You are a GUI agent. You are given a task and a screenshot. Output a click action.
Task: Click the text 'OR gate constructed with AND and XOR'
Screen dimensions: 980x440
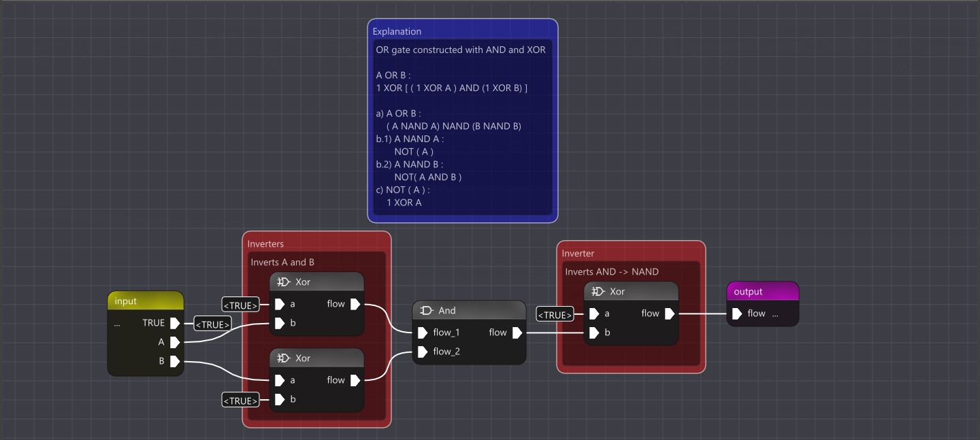pyautogui.click(x=461, y=50)
